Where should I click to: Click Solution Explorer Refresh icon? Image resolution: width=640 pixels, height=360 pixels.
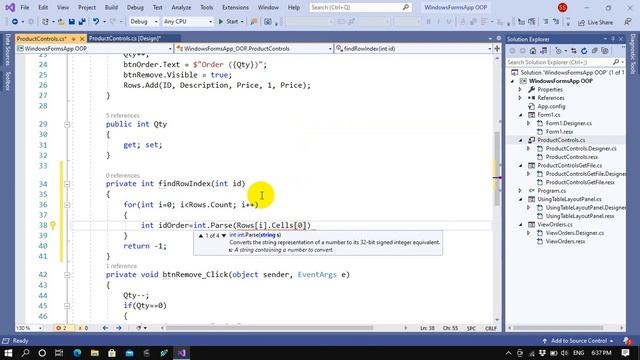pos(584,51)
